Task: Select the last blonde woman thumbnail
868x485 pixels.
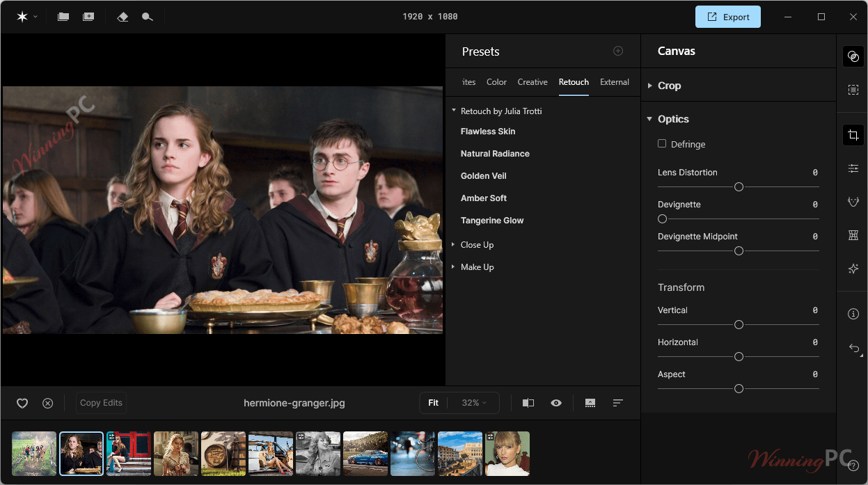Action: [507, 454]
